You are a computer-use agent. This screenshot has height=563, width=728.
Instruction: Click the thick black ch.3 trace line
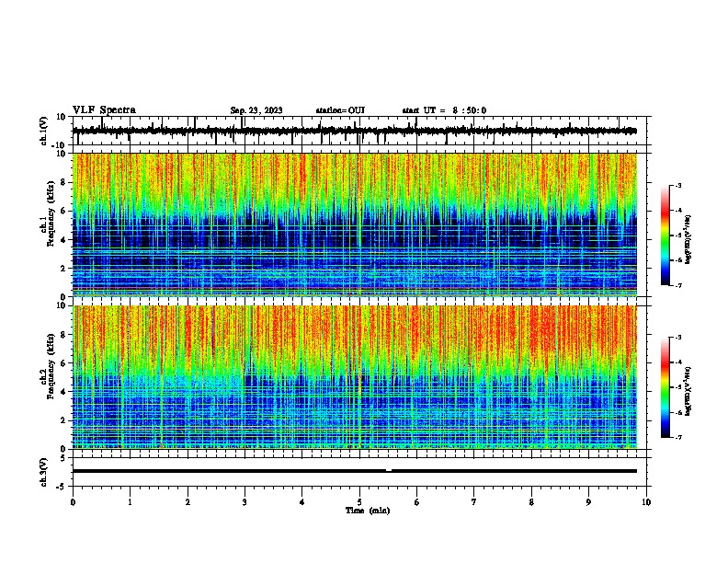tap(355, 471)
